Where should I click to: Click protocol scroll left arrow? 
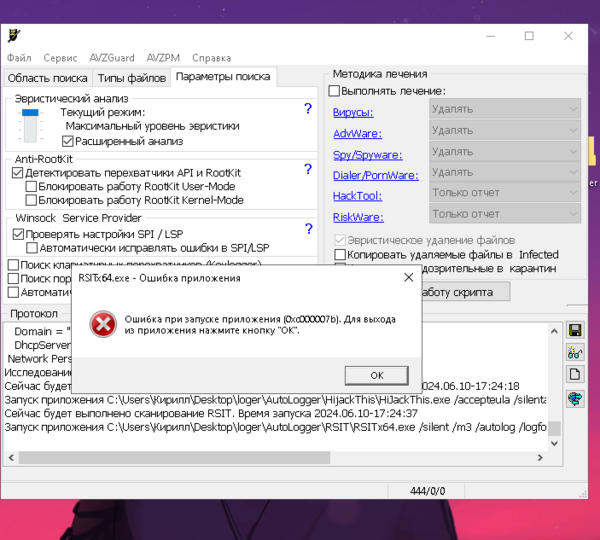pos(11,457)
